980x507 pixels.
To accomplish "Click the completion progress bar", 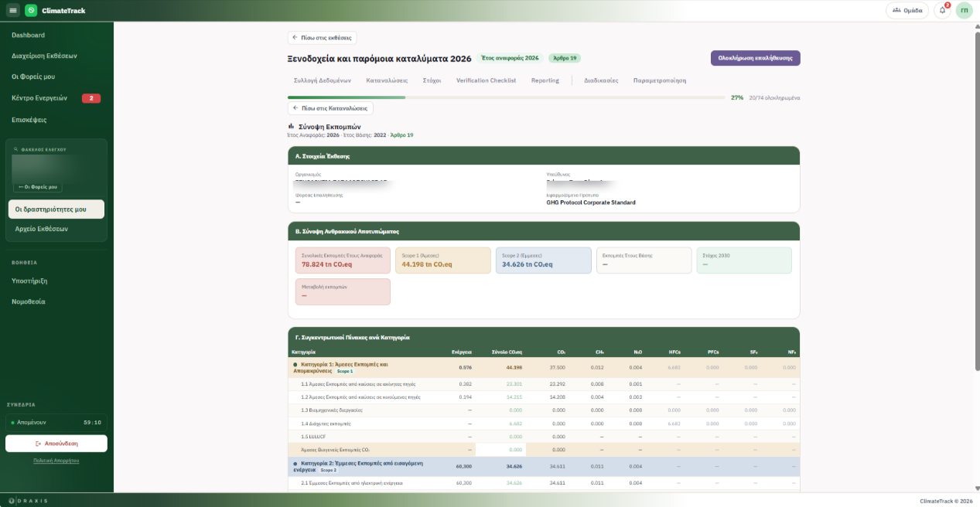I will tap(507, 97).
